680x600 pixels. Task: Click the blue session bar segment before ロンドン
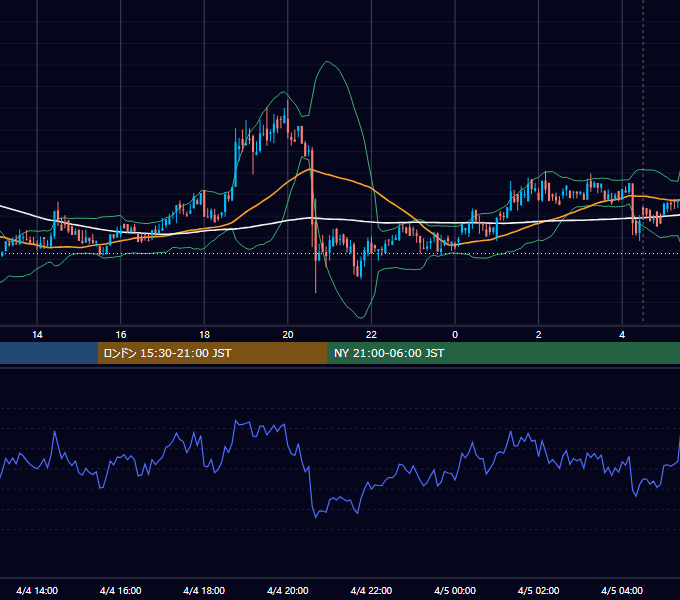[x=49, y=353]
